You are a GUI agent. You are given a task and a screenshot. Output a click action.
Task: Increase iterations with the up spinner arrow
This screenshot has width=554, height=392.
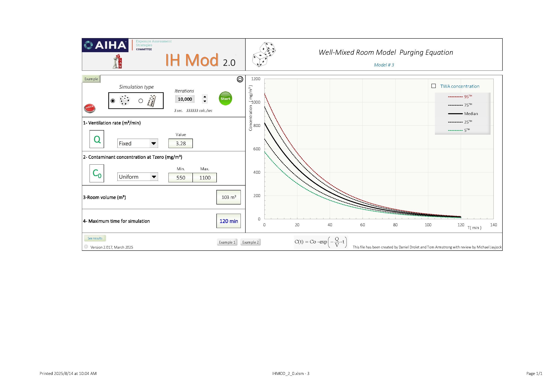(205, 96)
